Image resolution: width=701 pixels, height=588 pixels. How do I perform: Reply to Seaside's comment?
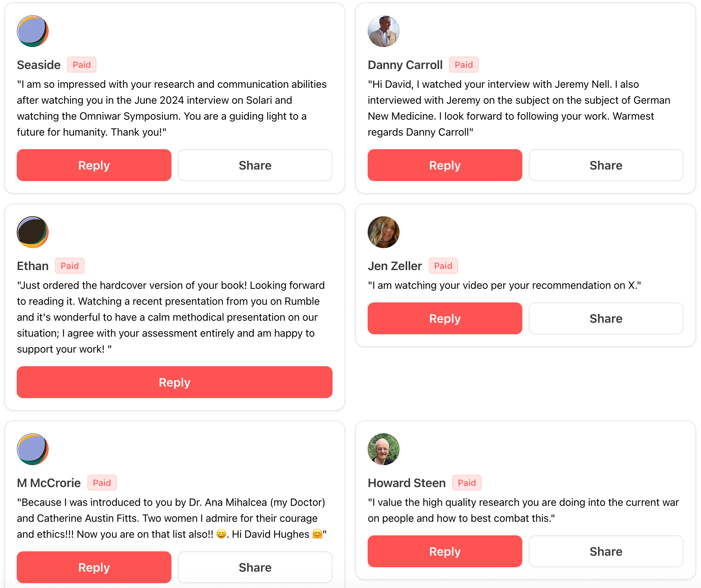(94, 165)
